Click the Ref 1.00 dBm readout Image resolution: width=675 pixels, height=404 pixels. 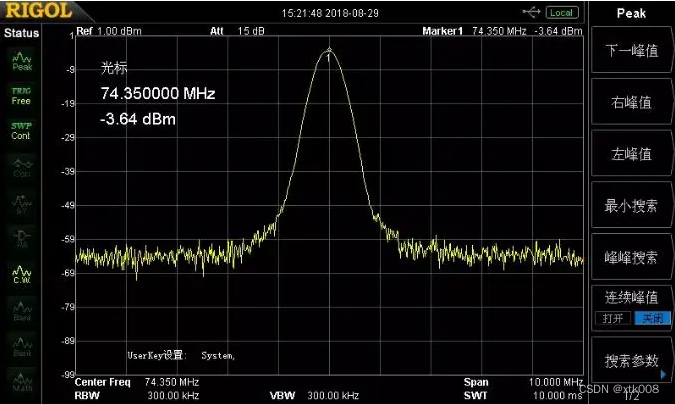click(x=109, y=31)
